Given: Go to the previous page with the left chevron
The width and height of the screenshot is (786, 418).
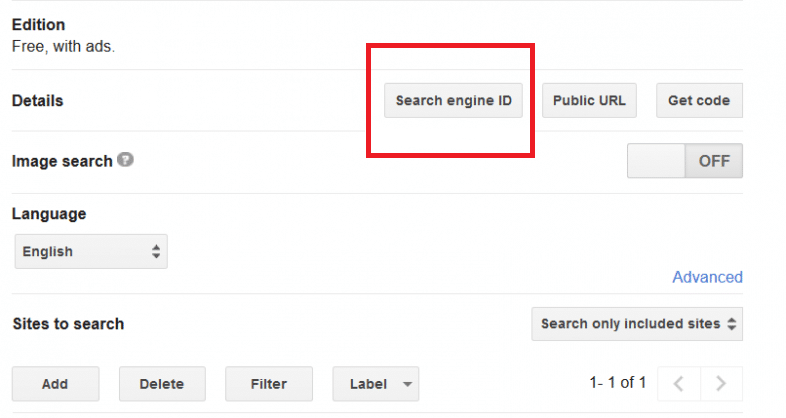Looking at the screenshot, I should click(x=679, y=383).
